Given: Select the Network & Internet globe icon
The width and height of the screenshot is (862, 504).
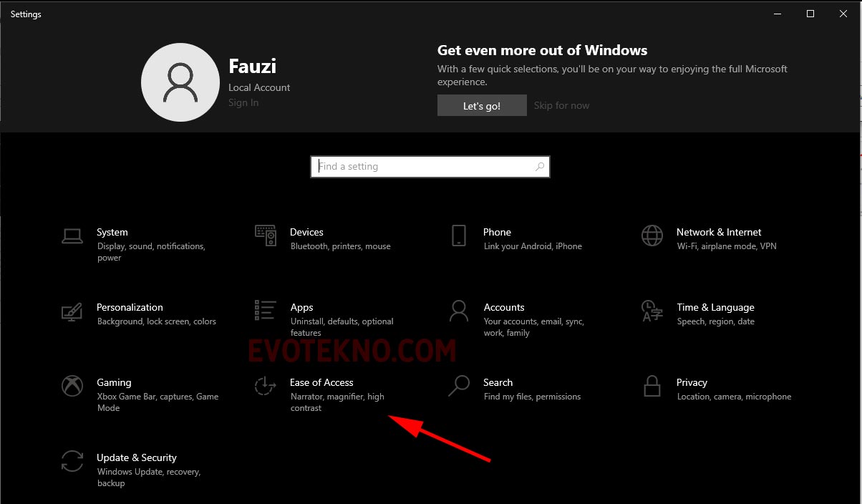Looking at the screenshot, I should tap(652, 236).
